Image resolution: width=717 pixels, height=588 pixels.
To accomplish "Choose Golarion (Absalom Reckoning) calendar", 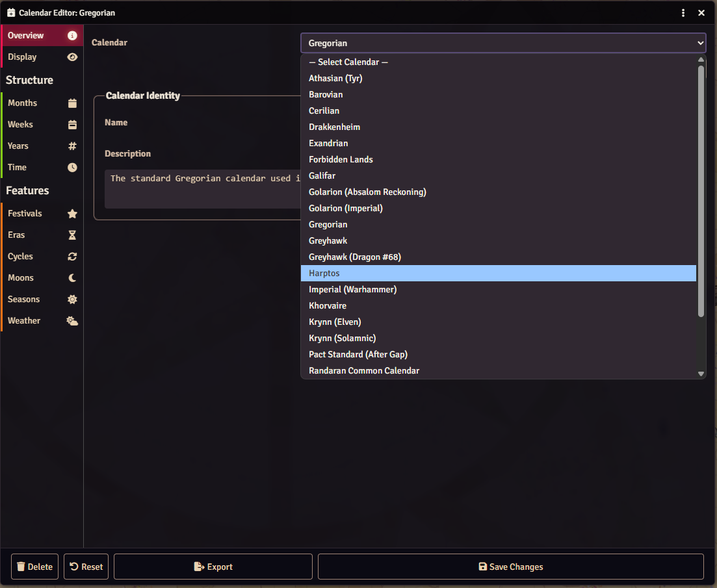I will (367, 192).
